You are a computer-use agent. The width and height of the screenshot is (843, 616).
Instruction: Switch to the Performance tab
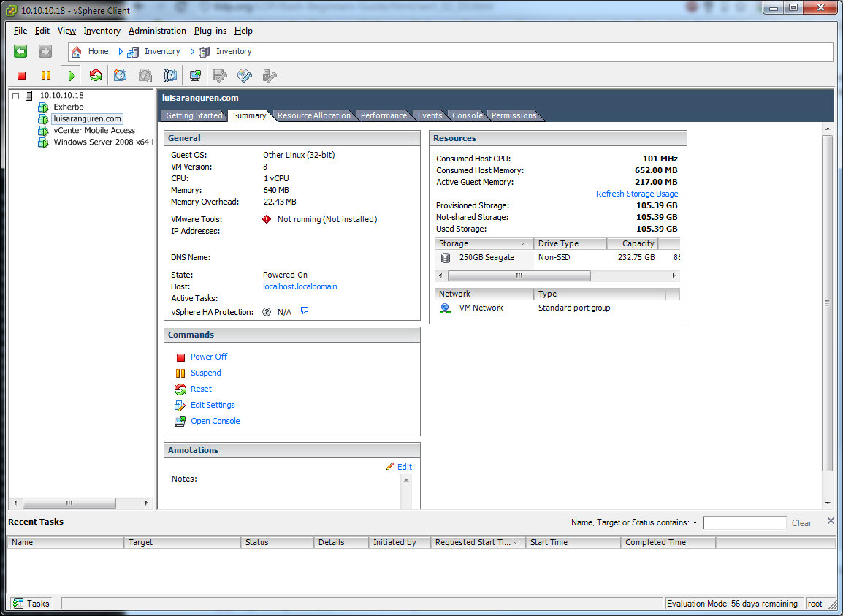[384, 115]
